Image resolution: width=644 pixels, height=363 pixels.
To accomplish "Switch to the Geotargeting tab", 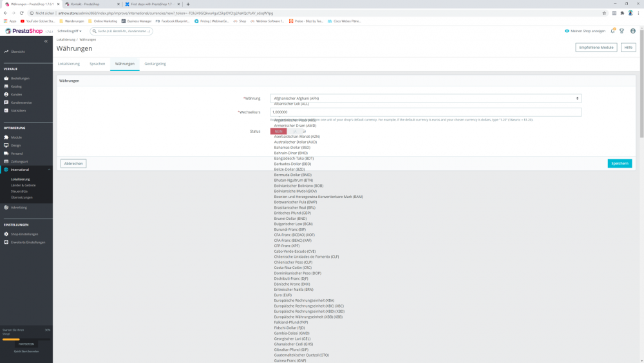I will pos(155,64).
